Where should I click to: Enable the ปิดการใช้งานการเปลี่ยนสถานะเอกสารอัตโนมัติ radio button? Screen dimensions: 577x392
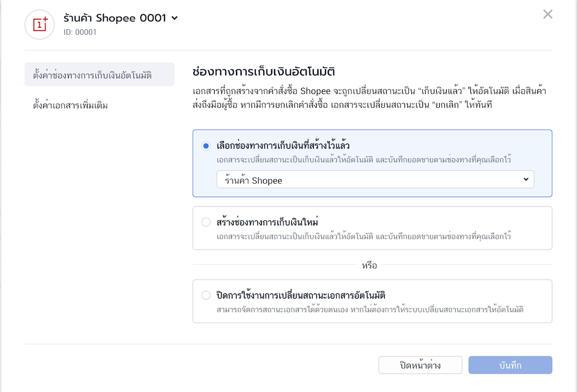206,295
